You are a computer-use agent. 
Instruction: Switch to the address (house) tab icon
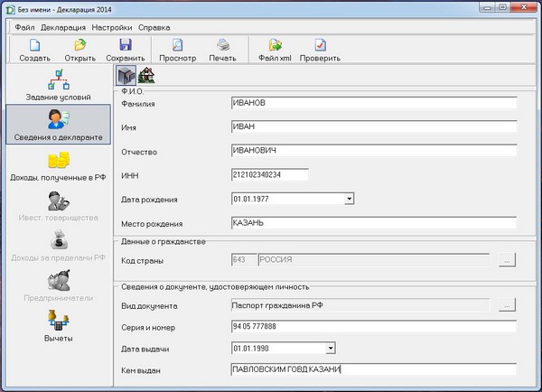coord(146,75)
